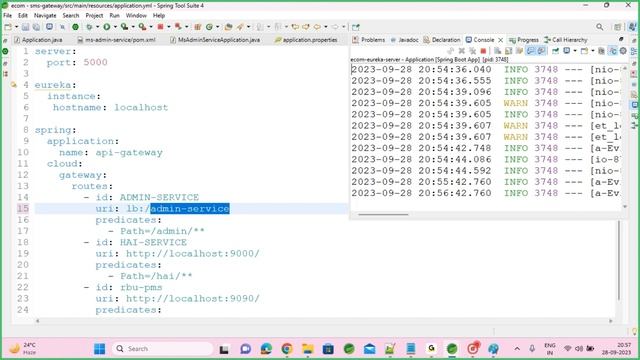Screen dimensions: 640x360
Task: Click the 'port: 5000' line
Action: [77, 62]
